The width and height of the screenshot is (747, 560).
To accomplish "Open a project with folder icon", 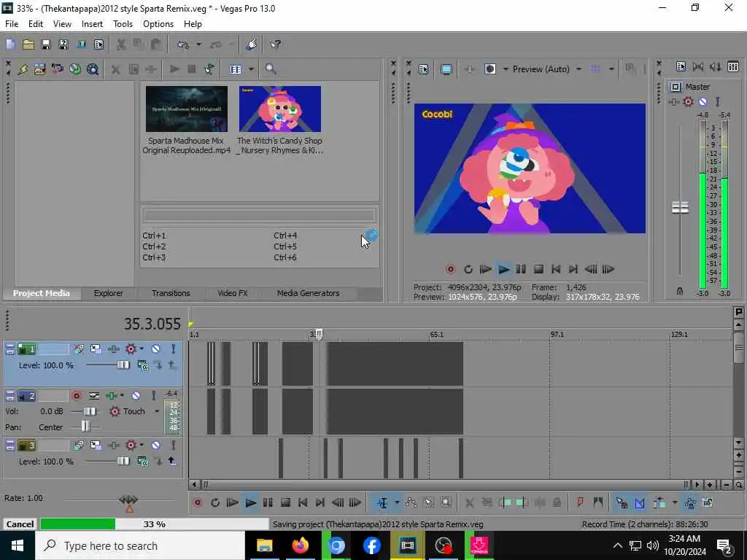I will pyautogui.click(x=28, y=44).
